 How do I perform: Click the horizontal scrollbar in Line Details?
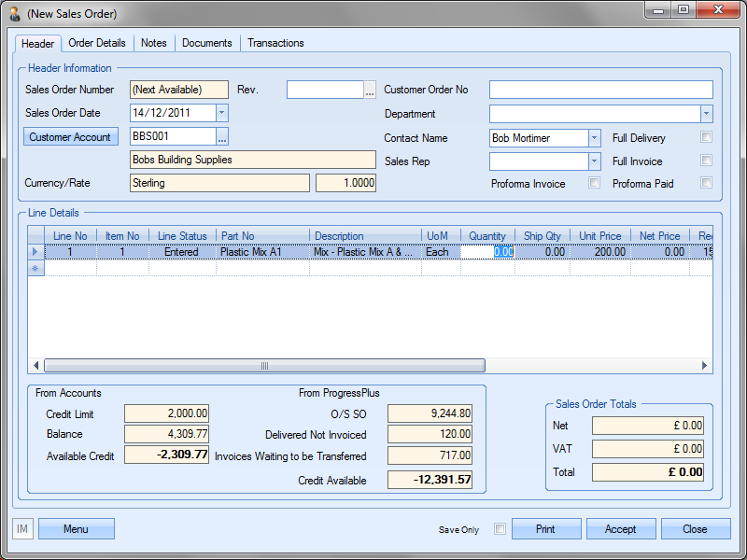click(x=264, y=366)
